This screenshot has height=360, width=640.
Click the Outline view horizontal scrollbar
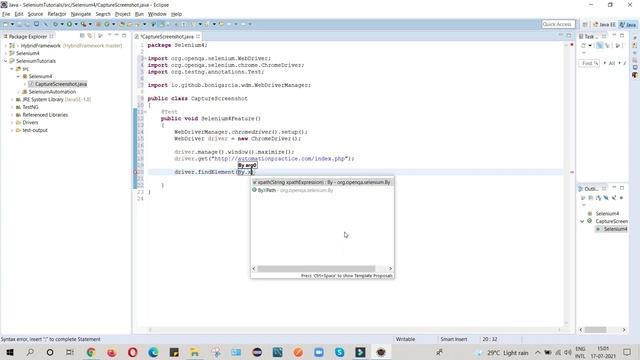[596, 330]
